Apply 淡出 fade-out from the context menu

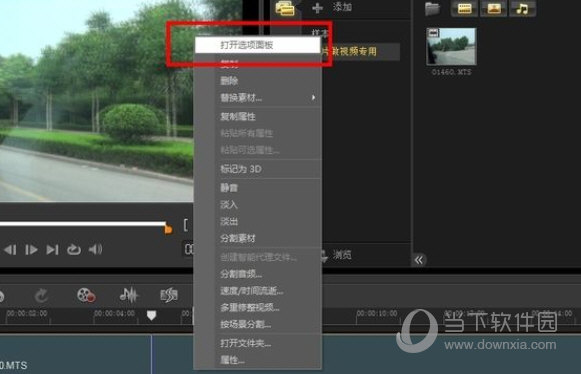click(x=258, y=221)
